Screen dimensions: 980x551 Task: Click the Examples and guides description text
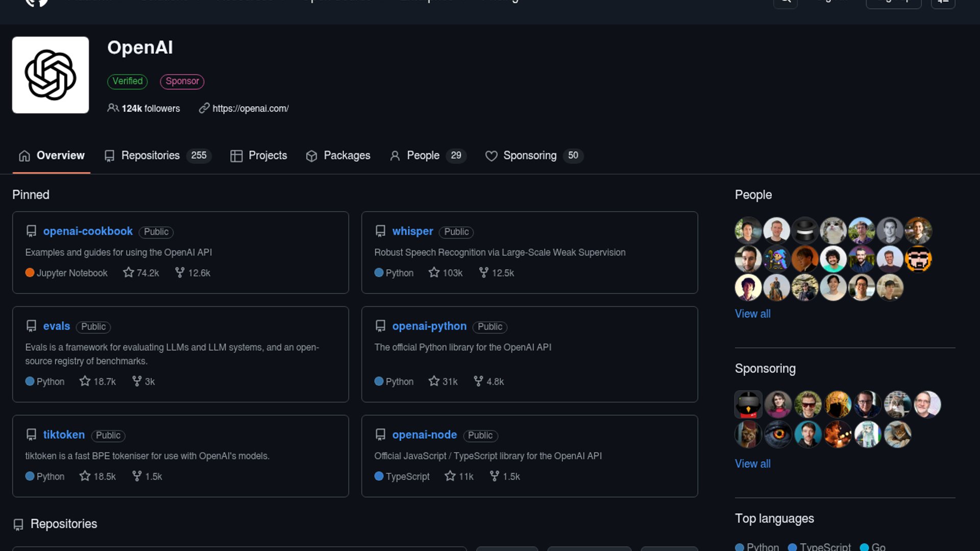[x=118, y=253]
